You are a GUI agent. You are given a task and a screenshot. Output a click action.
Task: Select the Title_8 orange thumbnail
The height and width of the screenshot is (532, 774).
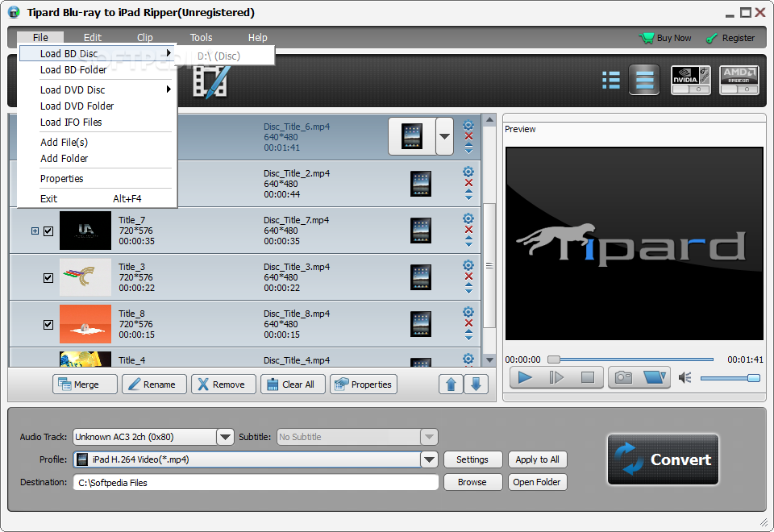coord(85,324)
